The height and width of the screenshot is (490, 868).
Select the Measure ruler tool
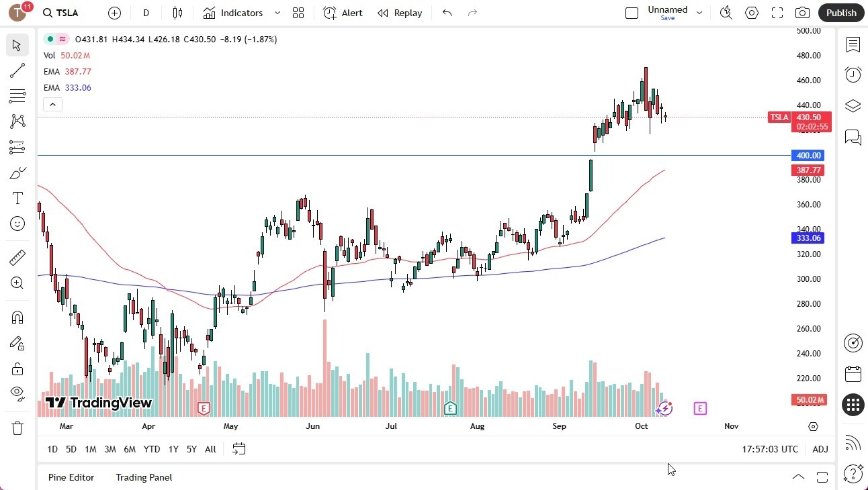pos(17,256)
